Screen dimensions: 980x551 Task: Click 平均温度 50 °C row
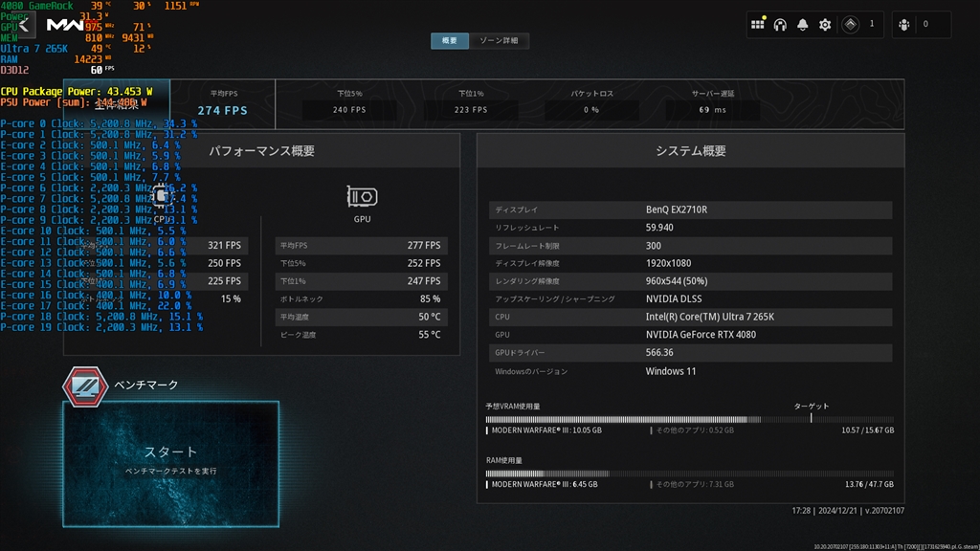[x=361, y=317]
